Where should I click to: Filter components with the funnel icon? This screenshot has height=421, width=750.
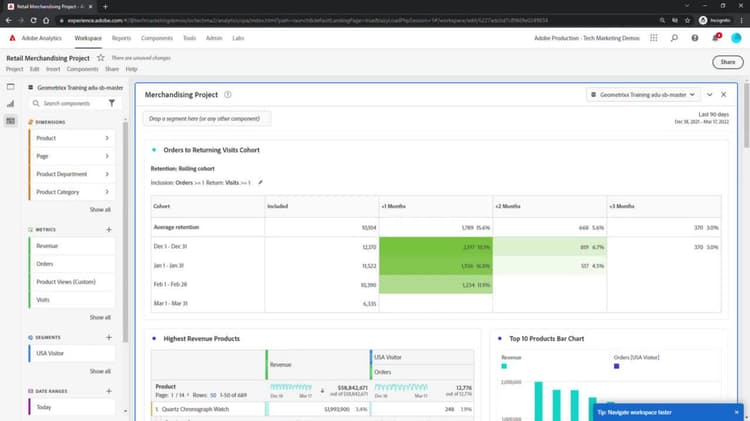(x=111, y=103)
